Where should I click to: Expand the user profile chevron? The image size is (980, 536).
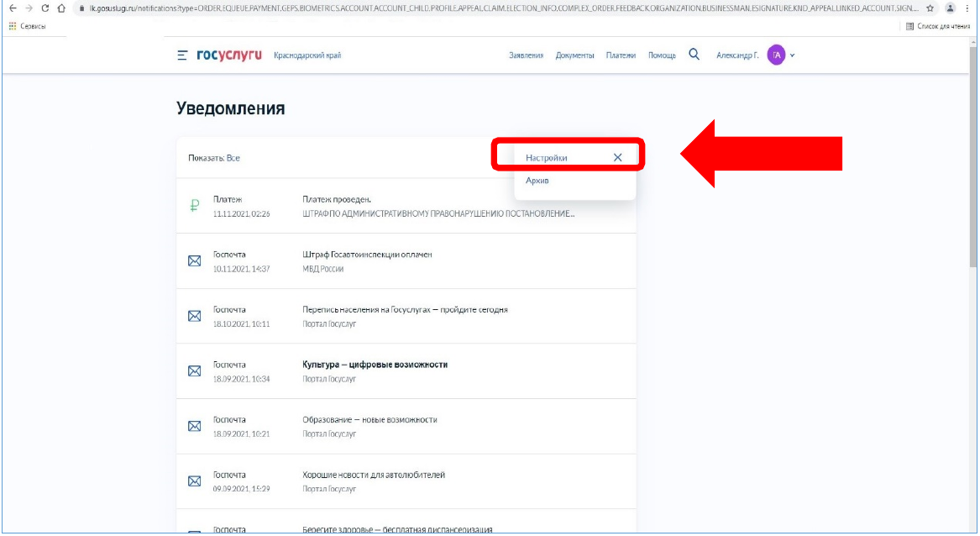(792, 55)
